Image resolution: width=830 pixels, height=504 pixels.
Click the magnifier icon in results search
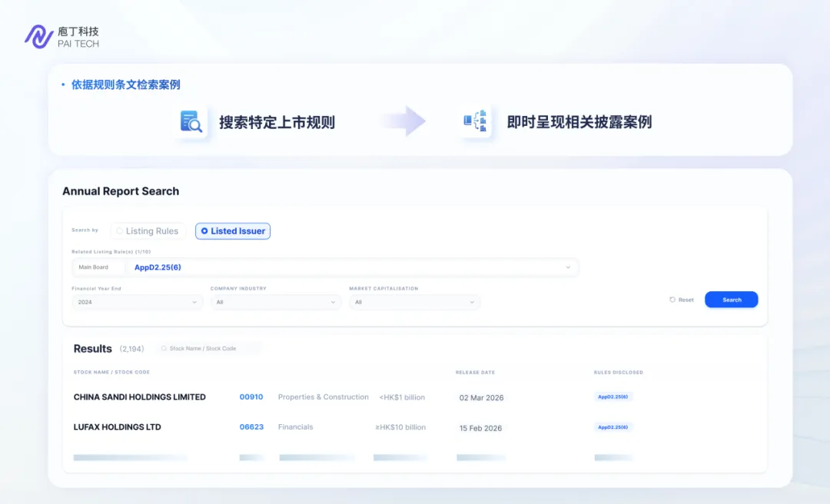[x=164, y=349]
